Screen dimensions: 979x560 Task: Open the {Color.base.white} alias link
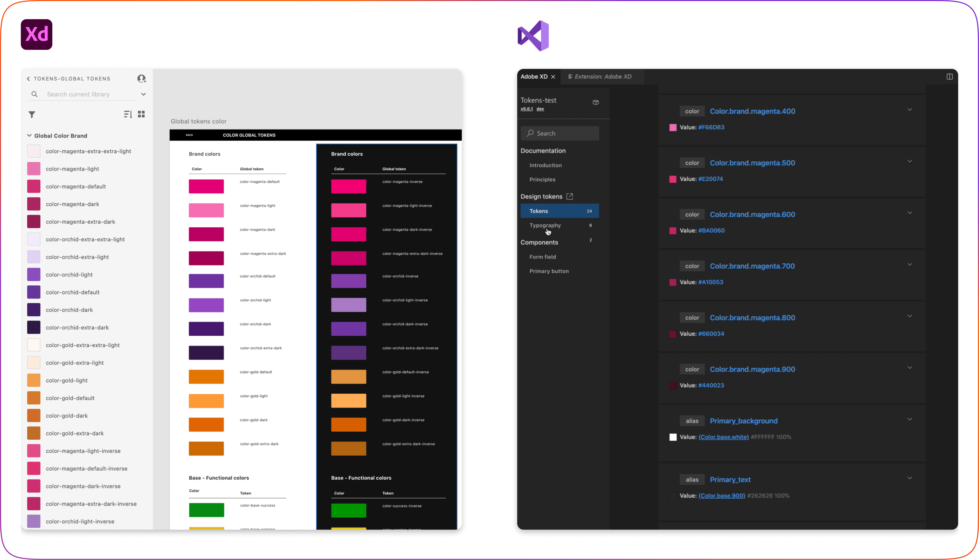pyautogui.click(x=724, y=437)
